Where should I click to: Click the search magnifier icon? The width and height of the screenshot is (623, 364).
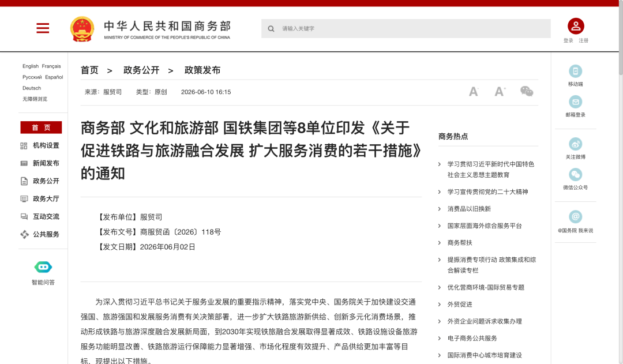(271, 29)
